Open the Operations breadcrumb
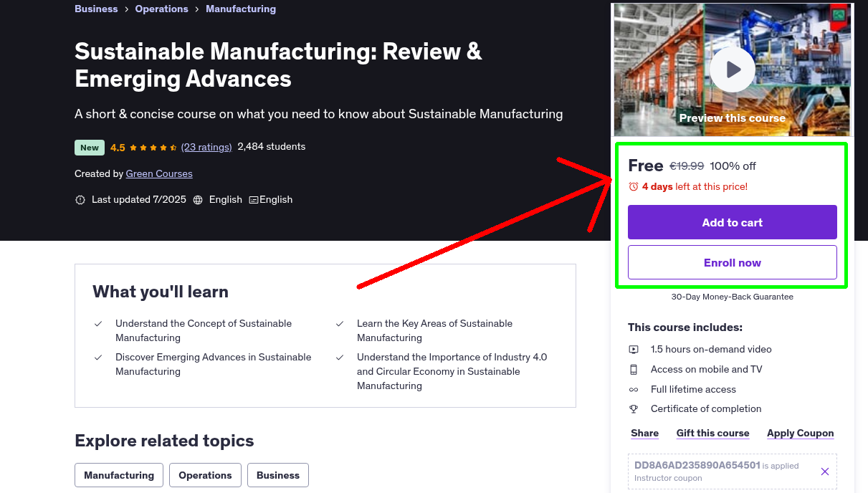The height and width of the screenshot is (493, 868). coord(162,9)
